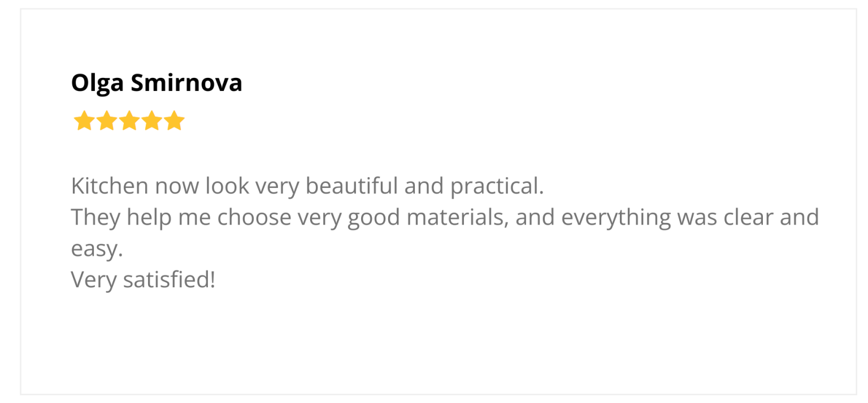The image size is (868, 403).
Task: Click the word "satisfied!" at the end
Action: tap(169, 280)
